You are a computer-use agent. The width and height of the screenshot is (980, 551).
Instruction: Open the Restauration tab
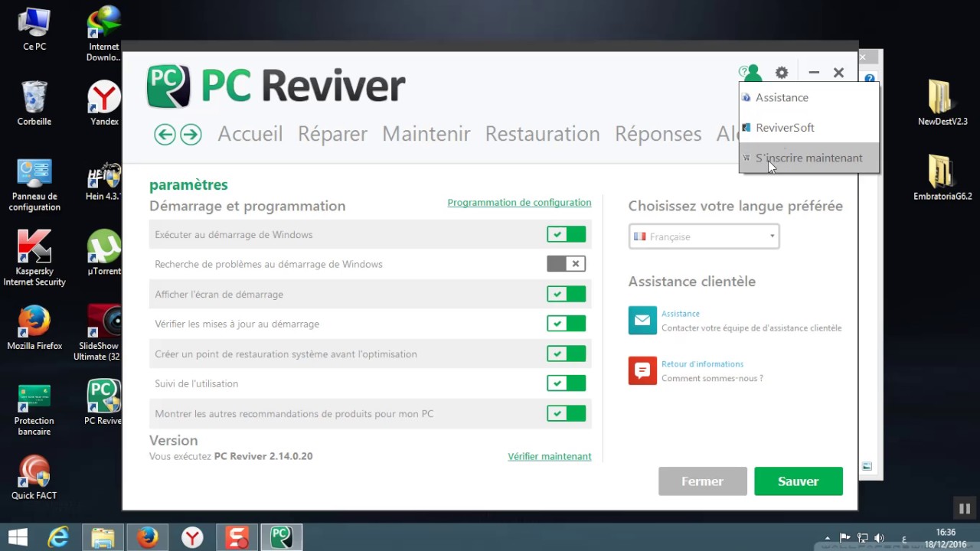click(x=542, y=134)
